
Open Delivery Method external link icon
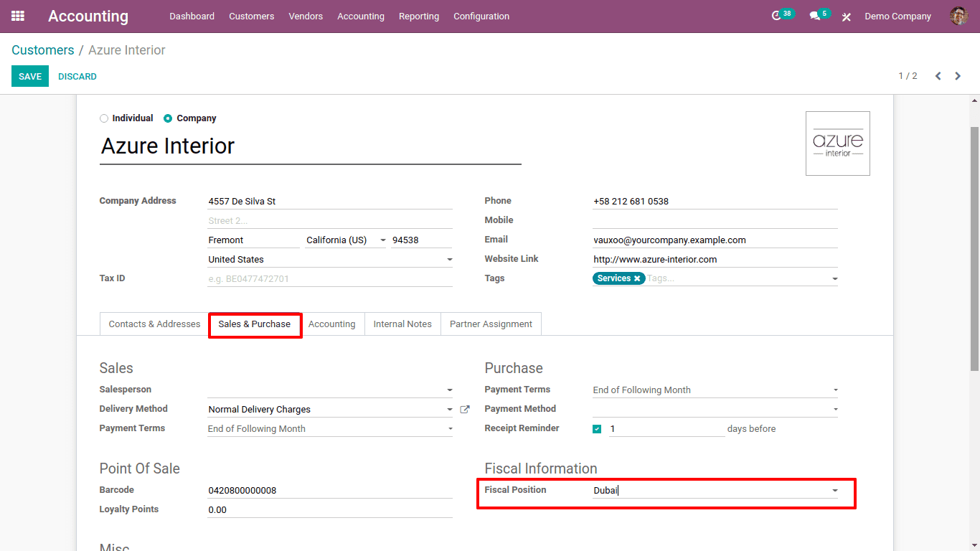[465, 409]
